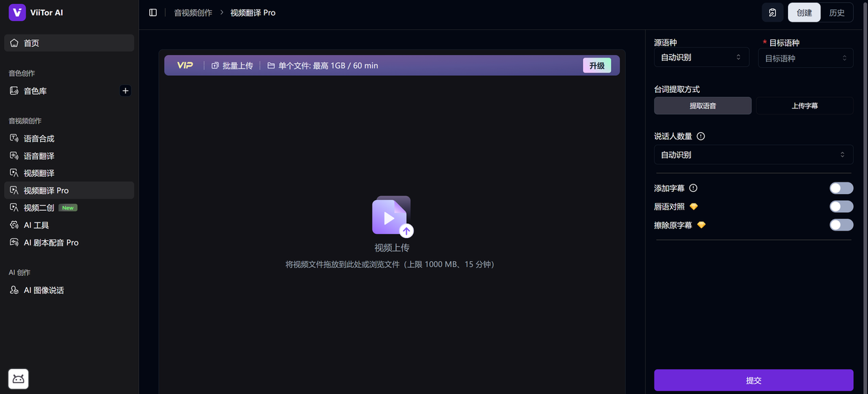The image size is (868, 394).
Task: Click the 语音合成 icon in the sidebar
Action: coord(14,138)
